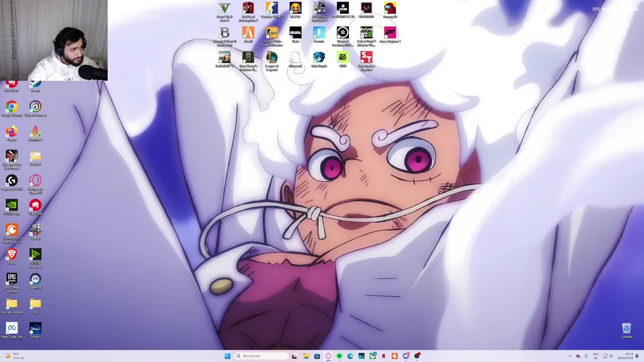644x362 pixels.
Task: Open the Disney+ desktop shortcut
Action: 35,331
